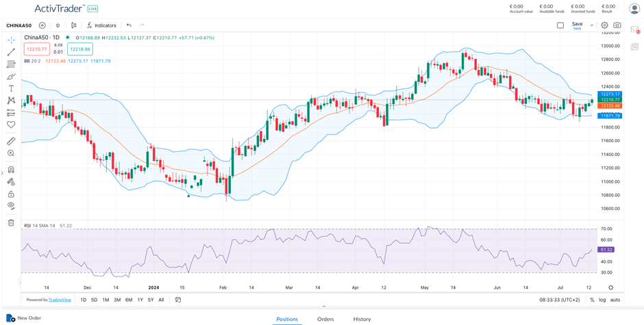Image resolution: width=644 pixels, height=325 pixels.
Task: Pick the ruler measure tool
Action: click(x=11, y=141)
